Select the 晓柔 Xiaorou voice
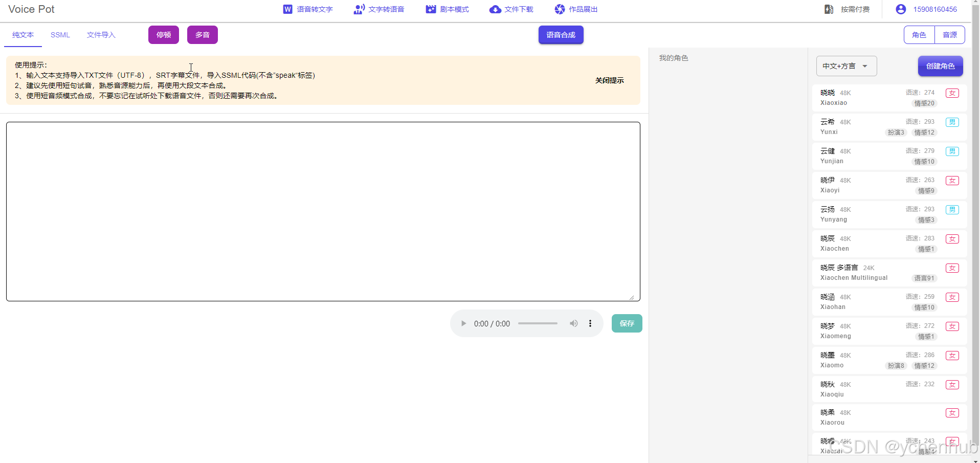Viewport: 980px width, 463px height. click(x=889, y=417)
